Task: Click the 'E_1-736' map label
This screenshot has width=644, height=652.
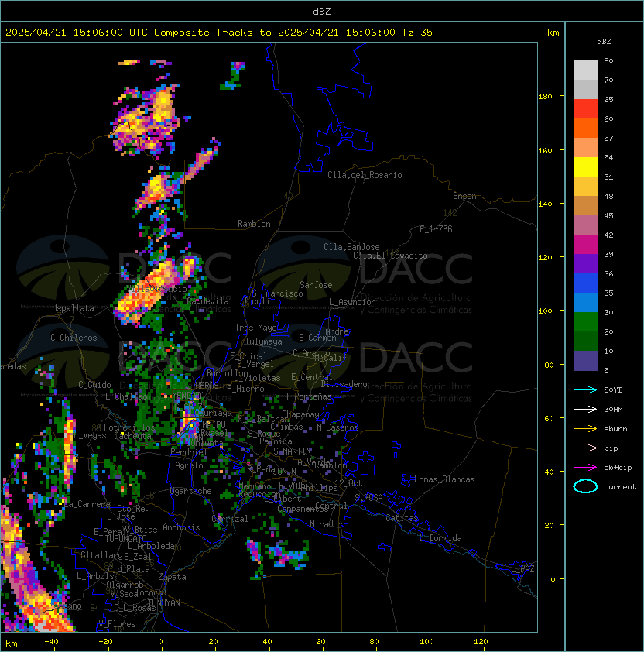Action: pos(436,229)
